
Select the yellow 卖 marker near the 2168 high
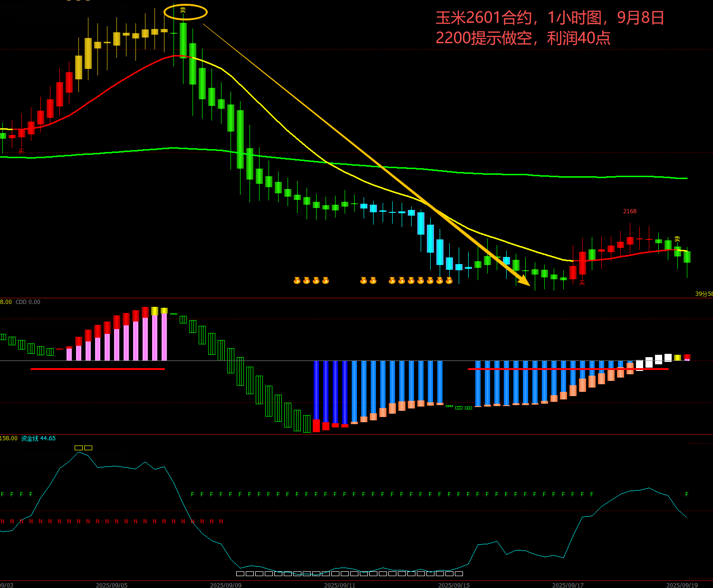coord(677,239)
